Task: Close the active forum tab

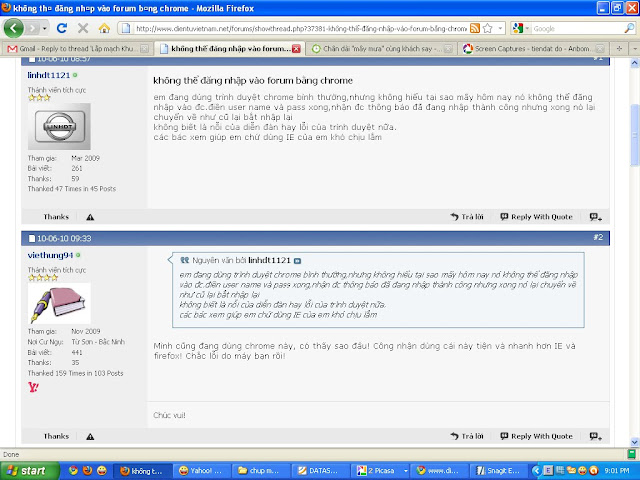Action: tap(296, 49)
